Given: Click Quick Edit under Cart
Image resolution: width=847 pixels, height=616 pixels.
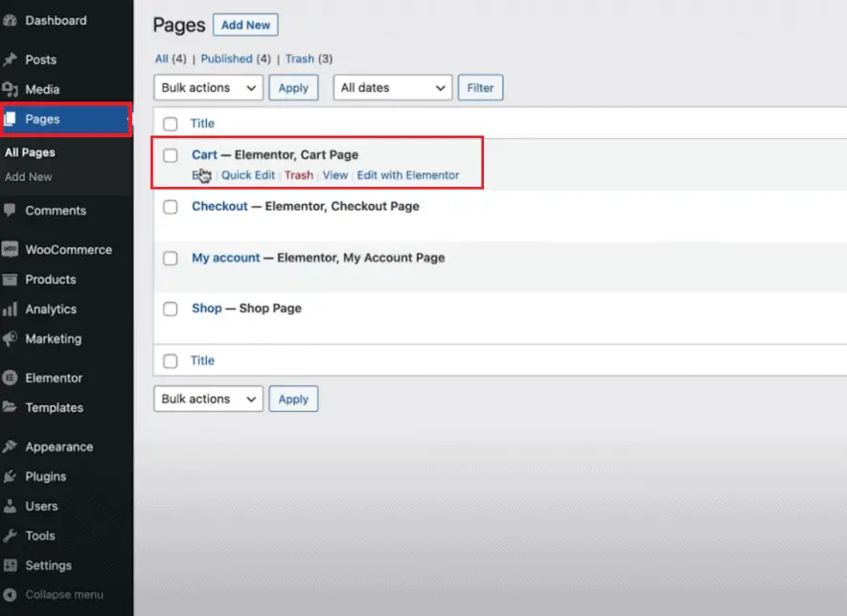Looking at the screenshot, I should click(248, 175).
